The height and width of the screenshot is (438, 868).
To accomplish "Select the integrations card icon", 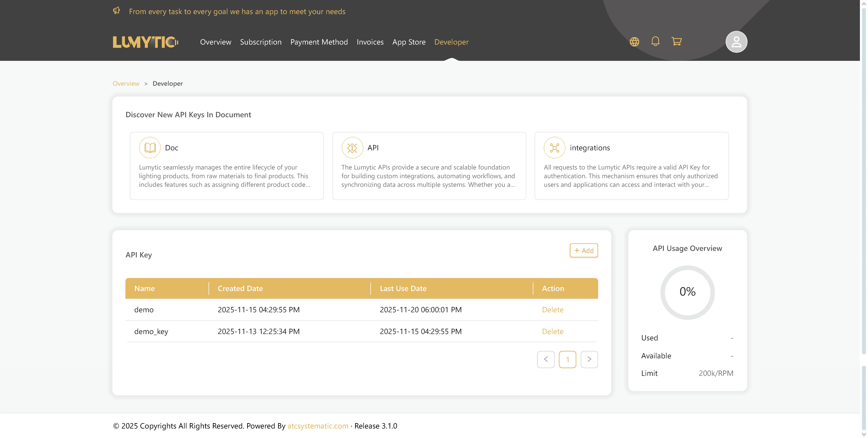I will pos(554,147).
